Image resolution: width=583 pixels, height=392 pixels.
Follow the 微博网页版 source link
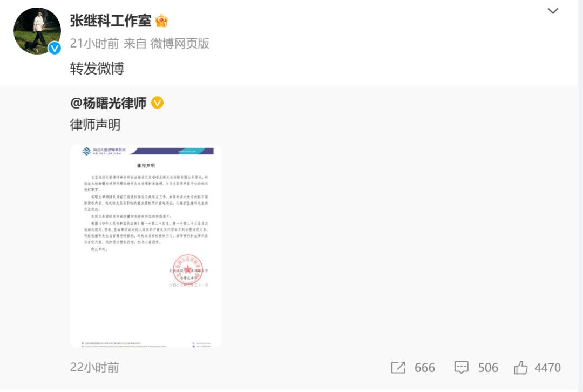click(x=180, y=44)
